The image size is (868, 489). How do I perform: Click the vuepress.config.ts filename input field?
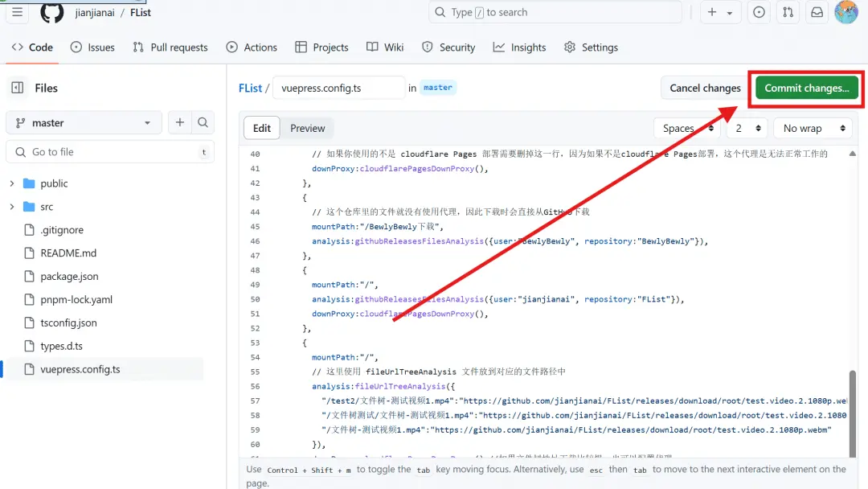[x=338, y=88]
